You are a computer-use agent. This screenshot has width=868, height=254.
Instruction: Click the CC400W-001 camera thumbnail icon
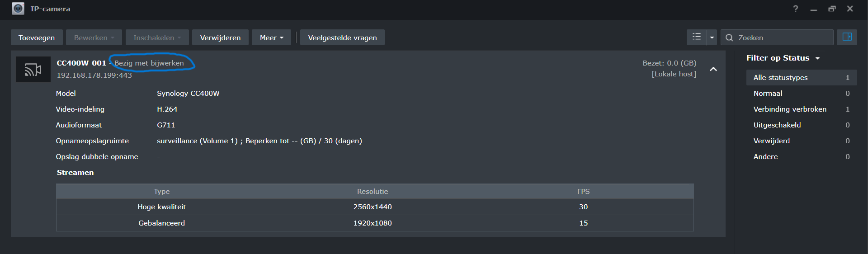coord(33,69)
